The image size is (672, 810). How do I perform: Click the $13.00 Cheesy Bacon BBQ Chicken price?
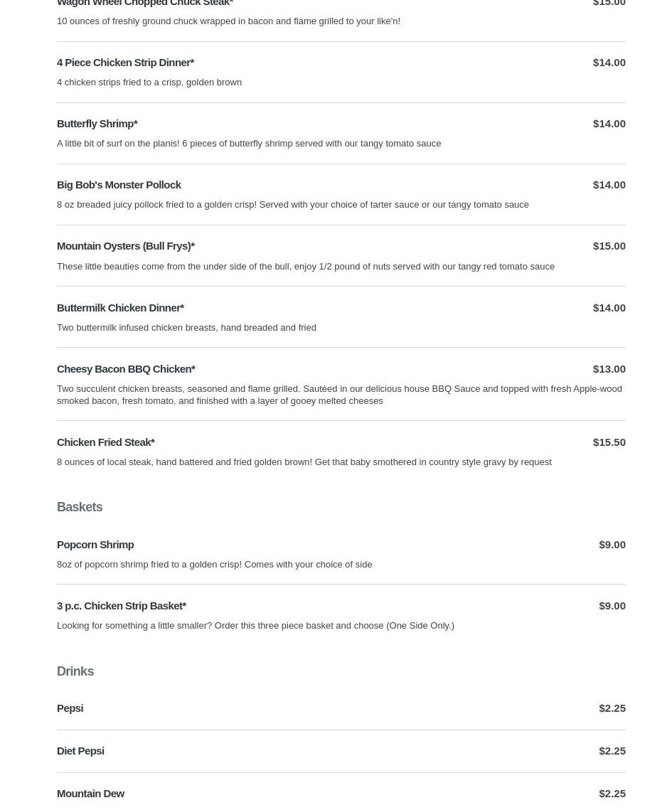coord(609,369)
